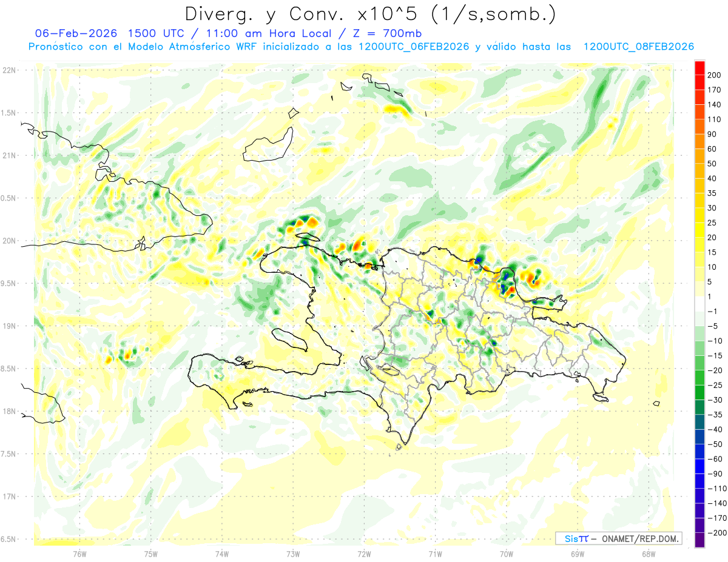This screenshot has height=562, width=728.
Task: Click the colorbar value -60
Action: (714, 459)
